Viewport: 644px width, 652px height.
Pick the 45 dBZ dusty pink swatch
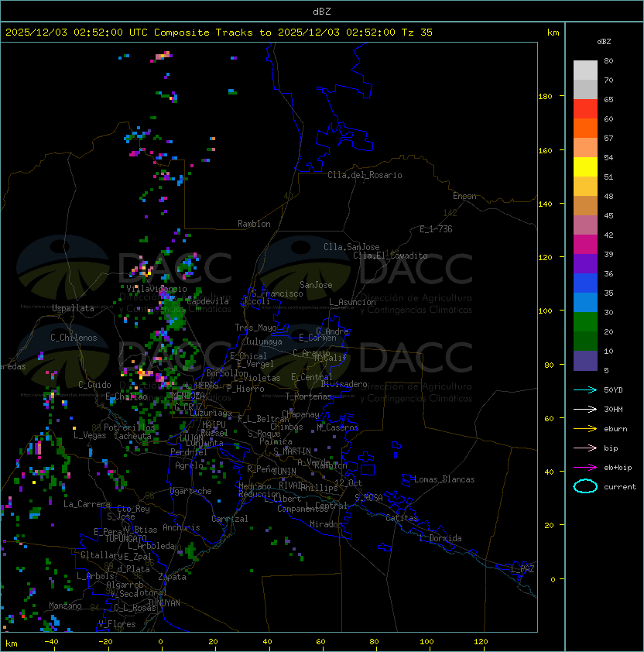(585, 225)
